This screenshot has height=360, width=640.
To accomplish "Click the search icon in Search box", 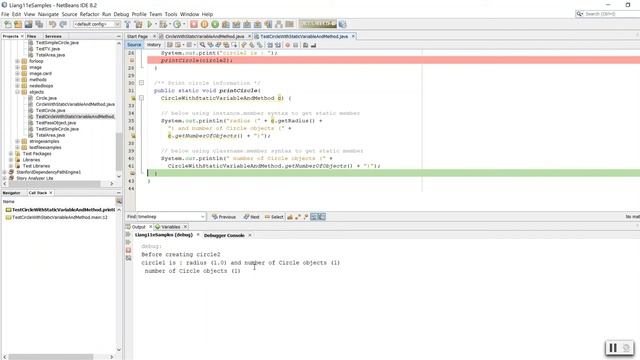I will (x=580, y=14).
